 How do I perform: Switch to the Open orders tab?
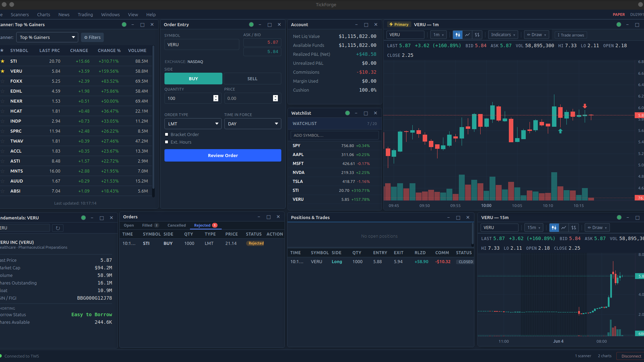(x=129, y=225)
